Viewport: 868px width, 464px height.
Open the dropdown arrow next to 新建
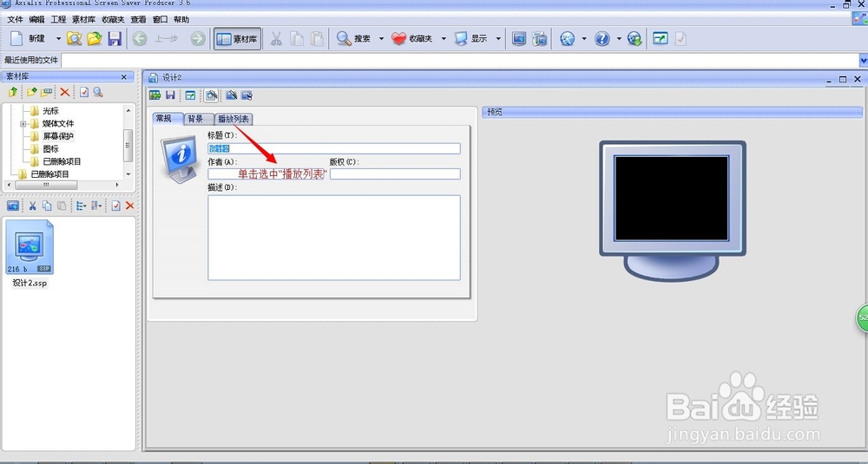(x=58, y=39)
